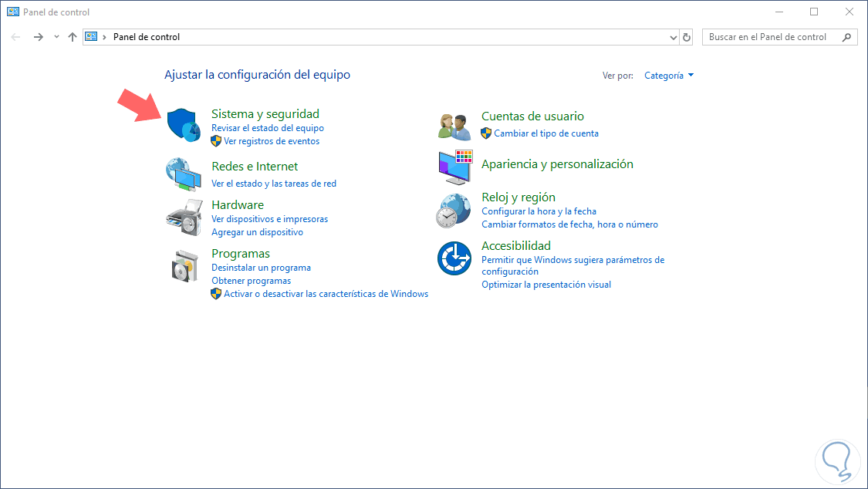
Task: Open the Sistema y seguridad shield icon
Action: 183,125
